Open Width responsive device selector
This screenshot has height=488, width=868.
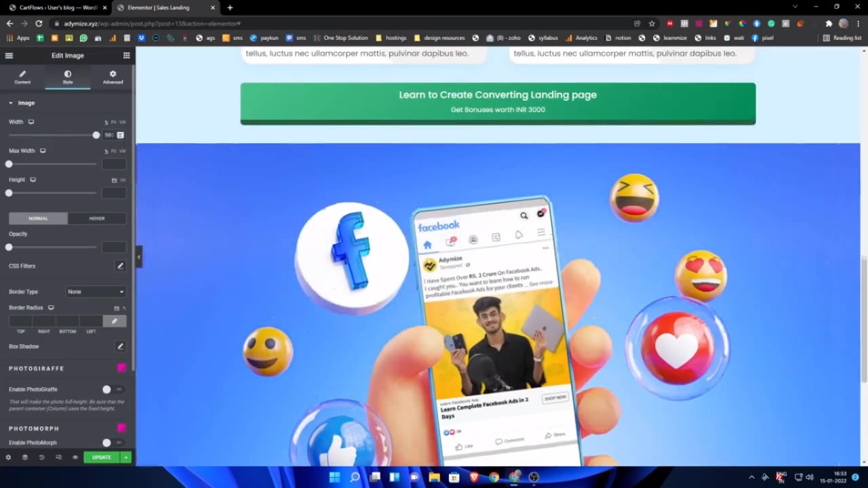click(31, 122)
